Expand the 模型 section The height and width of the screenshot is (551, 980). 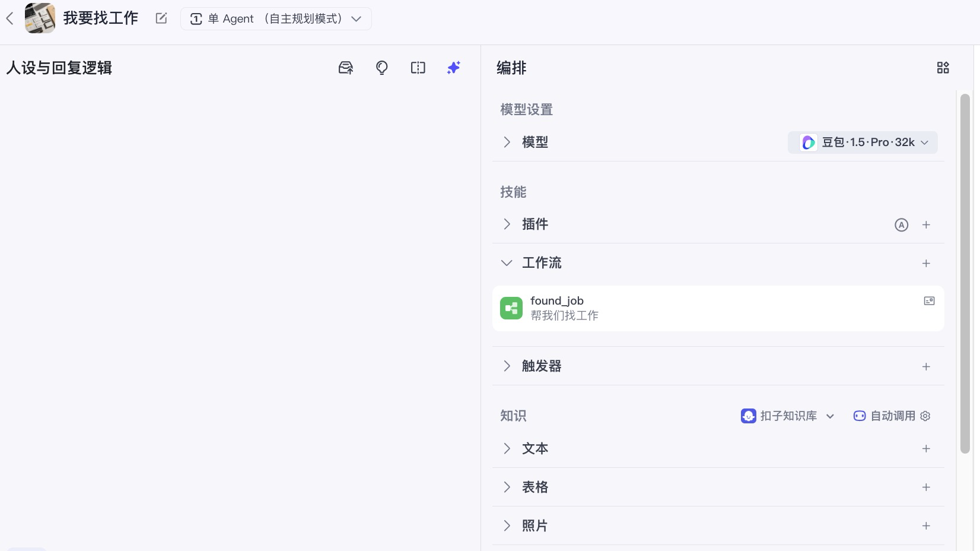[x=507, y=142]
